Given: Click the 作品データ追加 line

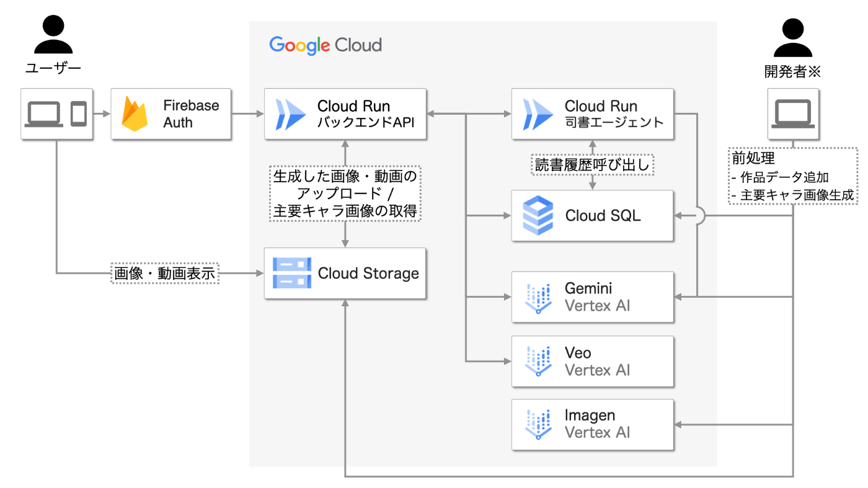Looking at the screenshot, I should coord(780,178).
